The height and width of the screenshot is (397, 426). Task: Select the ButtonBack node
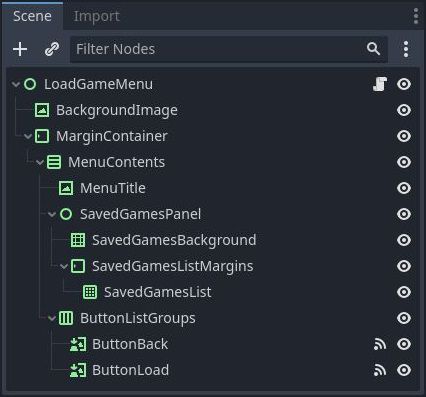[130, 344]
